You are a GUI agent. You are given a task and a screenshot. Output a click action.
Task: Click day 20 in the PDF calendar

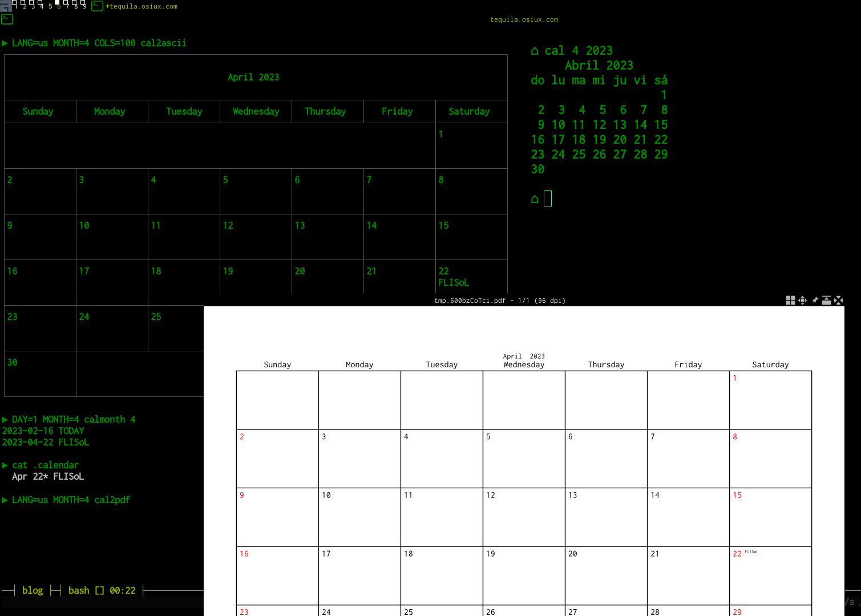tap(573, 554)
